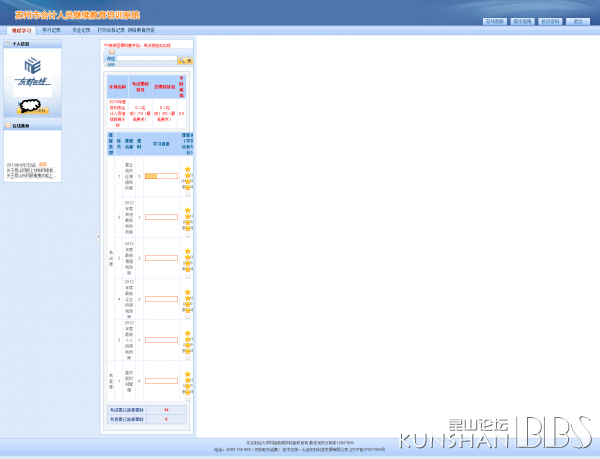The image size is (600, 459).
Task: Click the orange new badge beside the first notice
Action: [43, 164]
